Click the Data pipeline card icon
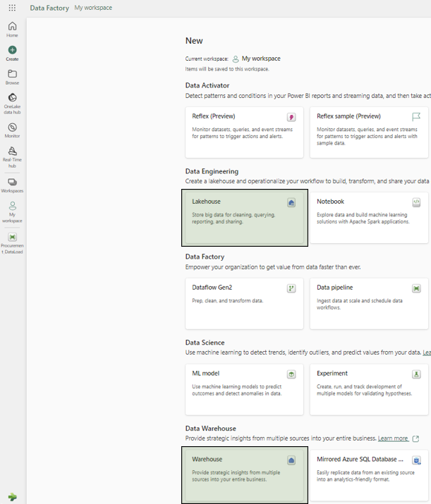The image size is (431, 504). point(416,288)
